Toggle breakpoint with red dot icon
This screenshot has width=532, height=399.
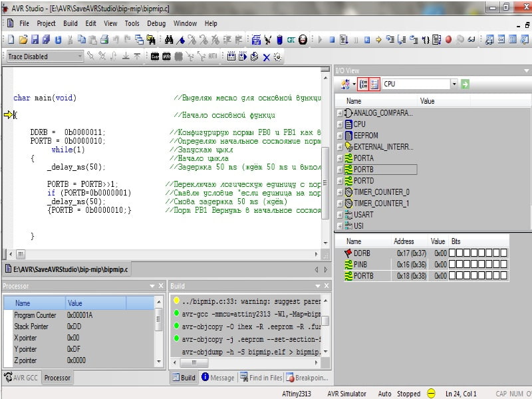[x=448, y=40]
